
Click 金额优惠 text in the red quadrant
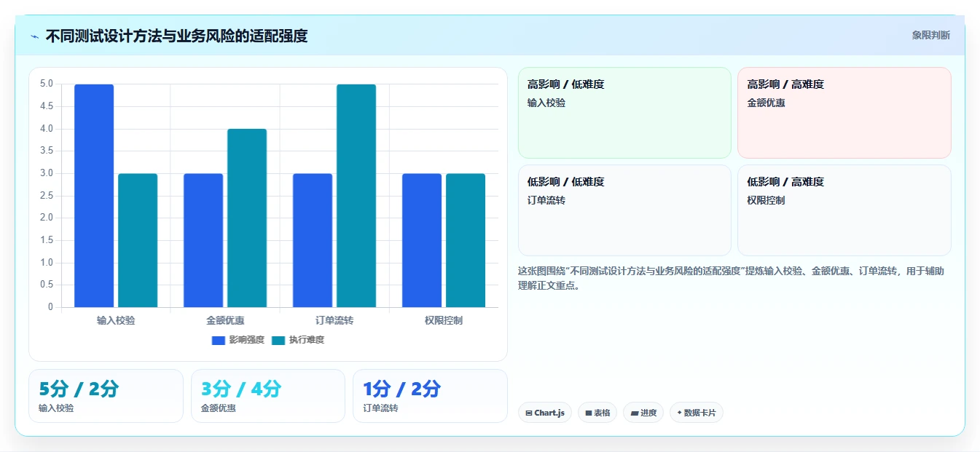click(x=766, y=103)
